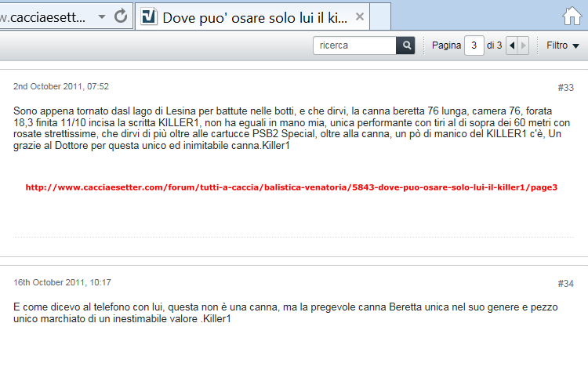Open post permalink #33
This screenshot has width=588, height=392.
point(565,87)
